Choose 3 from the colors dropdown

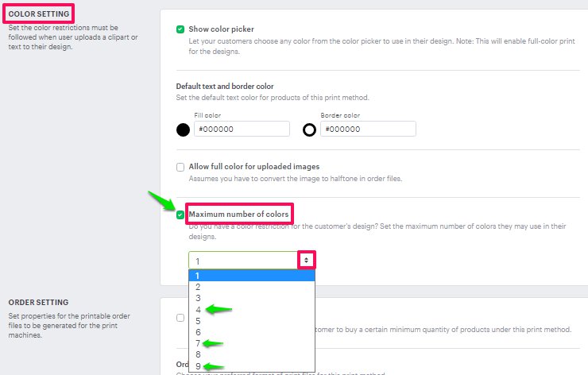pos(252,298)
